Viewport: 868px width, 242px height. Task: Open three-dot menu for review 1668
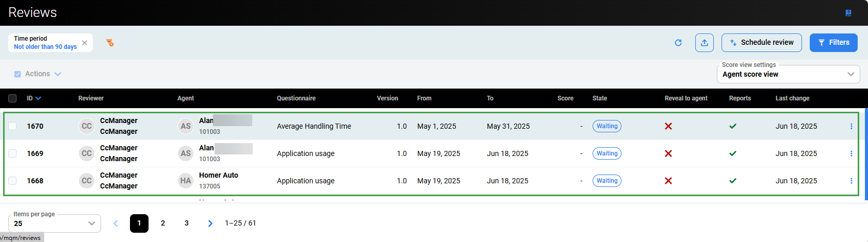pos(851,181)
